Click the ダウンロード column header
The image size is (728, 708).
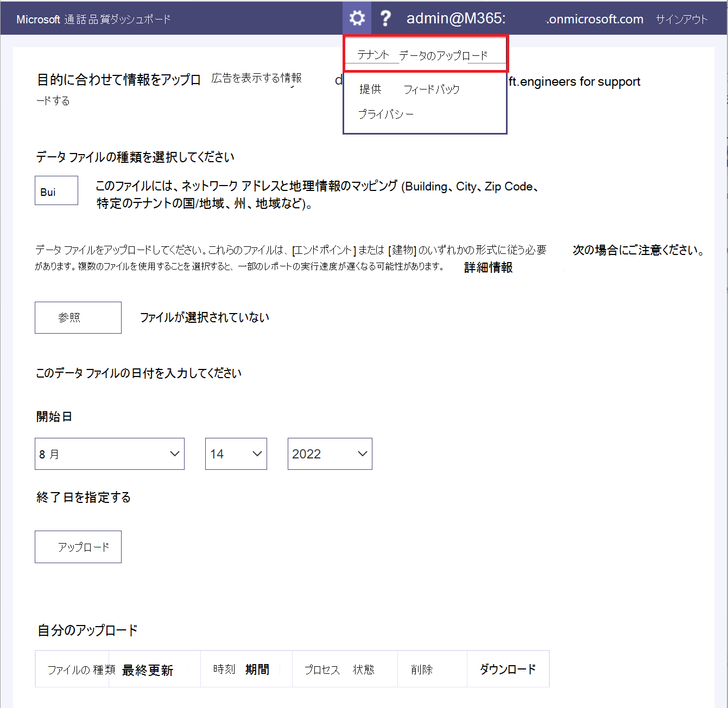tap(508, 669)
